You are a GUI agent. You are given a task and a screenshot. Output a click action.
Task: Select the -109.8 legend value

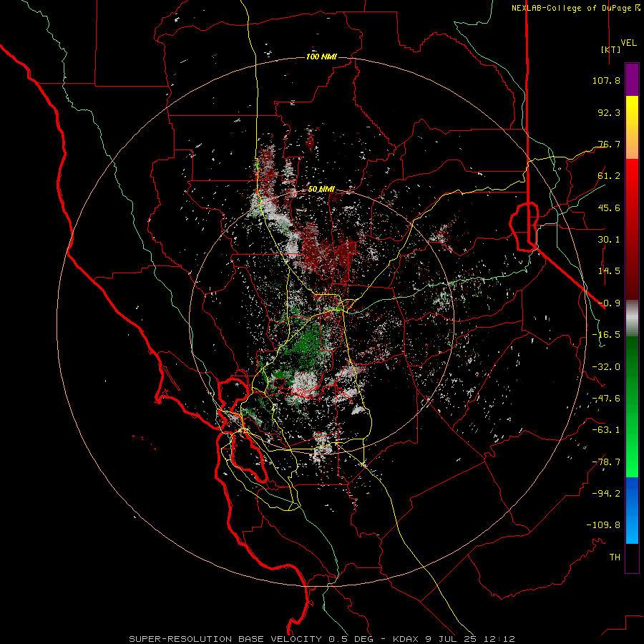tap(603, 525)
